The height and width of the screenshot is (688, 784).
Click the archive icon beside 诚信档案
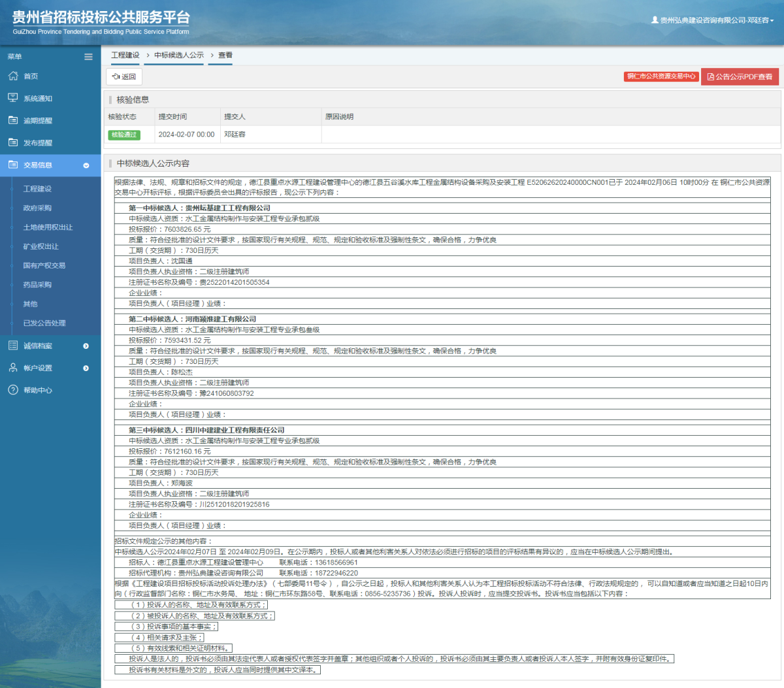pyautogui.click(x=13, y=346)
